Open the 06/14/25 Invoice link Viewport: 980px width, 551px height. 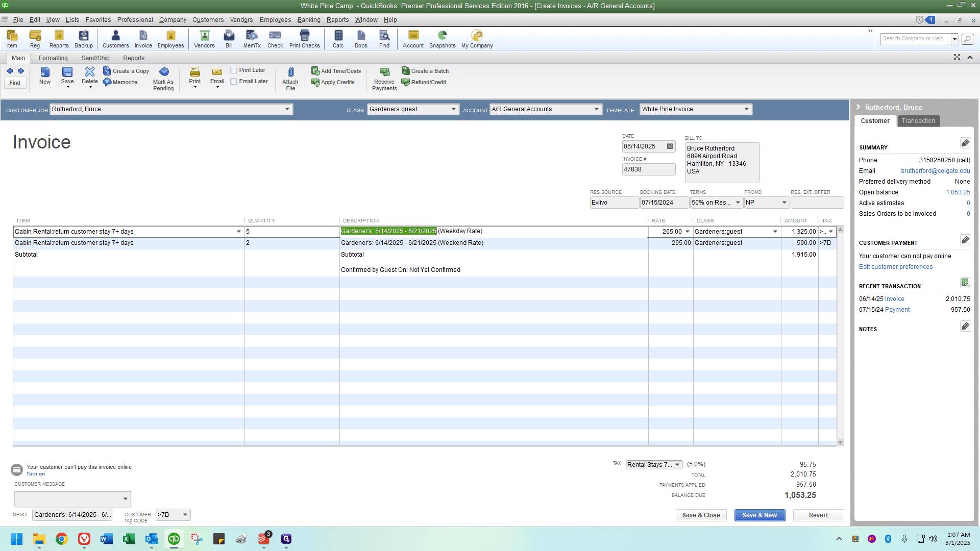point(894,299)
